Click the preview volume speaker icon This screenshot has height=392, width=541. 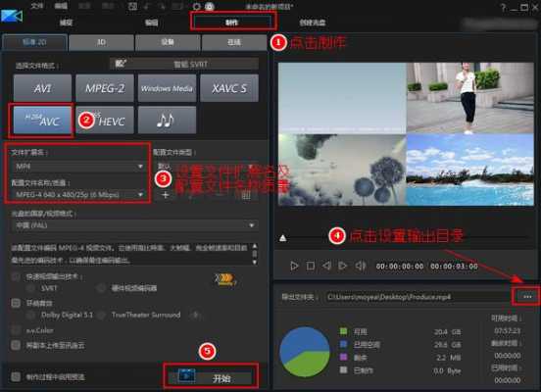[361, 266]
